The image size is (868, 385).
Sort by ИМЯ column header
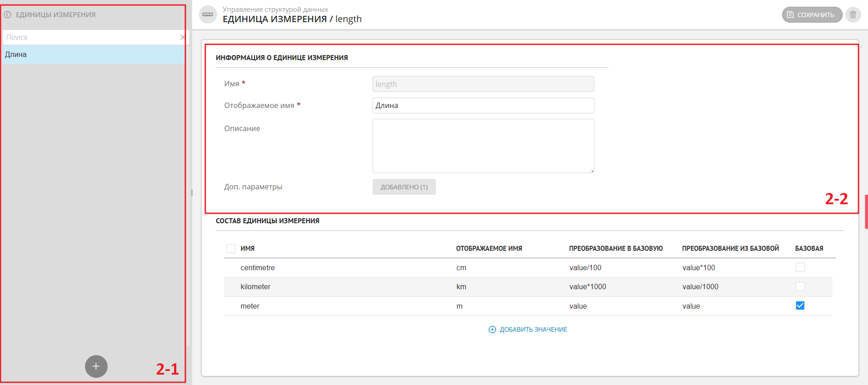pyautogui.click(x=247, y=249)
